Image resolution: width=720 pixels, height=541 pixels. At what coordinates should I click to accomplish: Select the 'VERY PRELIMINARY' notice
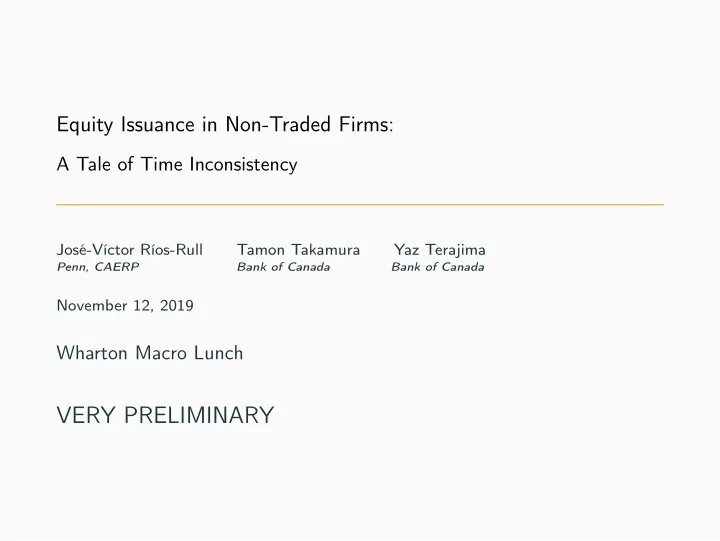pyautogui.click(x=165, y=415)
